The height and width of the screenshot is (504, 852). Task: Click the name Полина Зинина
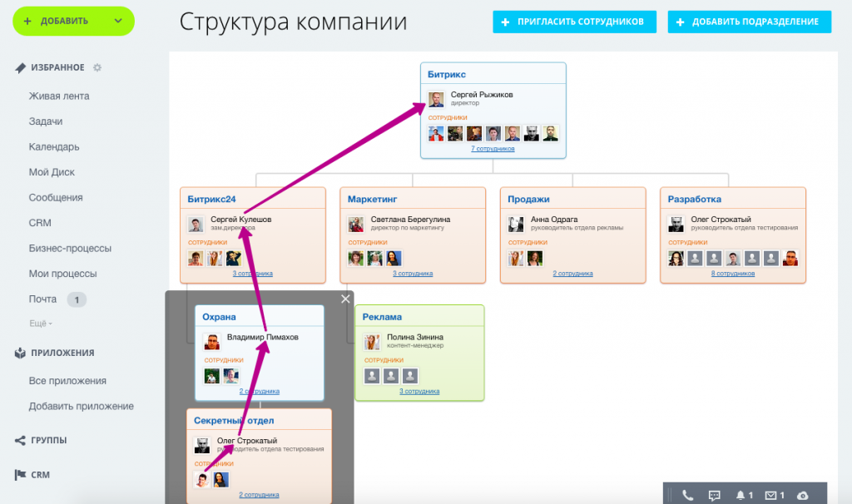[415, 338]
